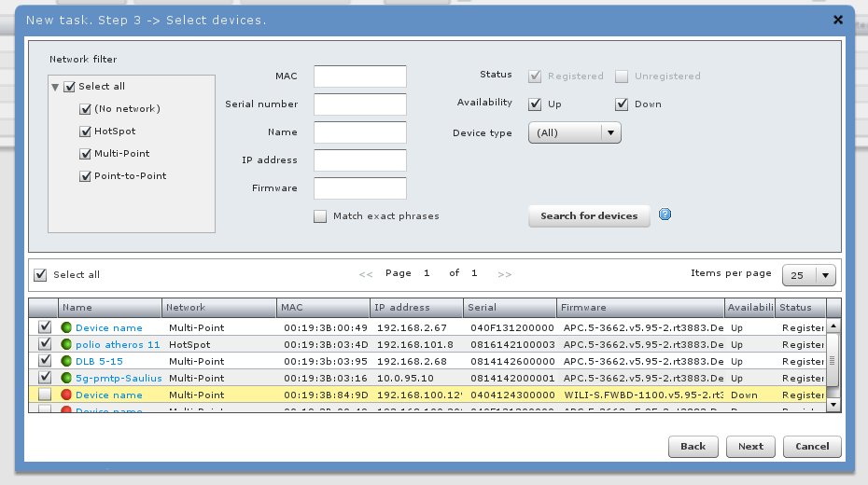
Task: Focus the Firmware input field
Action: [360, 188]
